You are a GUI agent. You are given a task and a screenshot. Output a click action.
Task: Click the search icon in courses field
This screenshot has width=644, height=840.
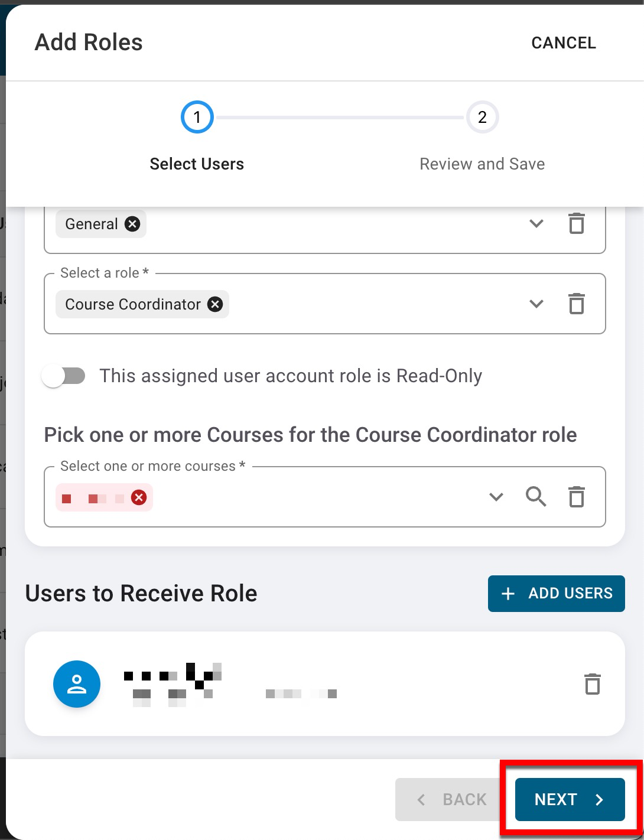click(x=536, y=497)
